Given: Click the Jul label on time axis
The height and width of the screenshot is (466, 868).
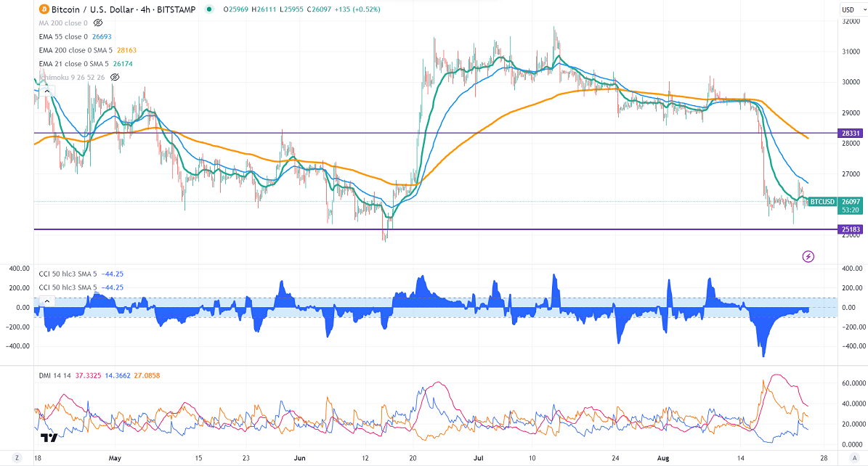Looking at the screenshot, I should [x=479, y=458].
